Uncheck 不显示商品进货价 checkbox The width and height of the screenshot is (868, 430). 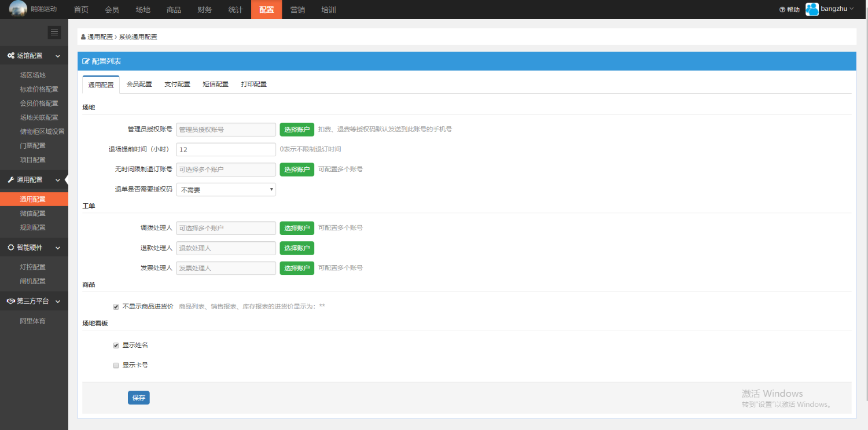(x=116, y=307)
